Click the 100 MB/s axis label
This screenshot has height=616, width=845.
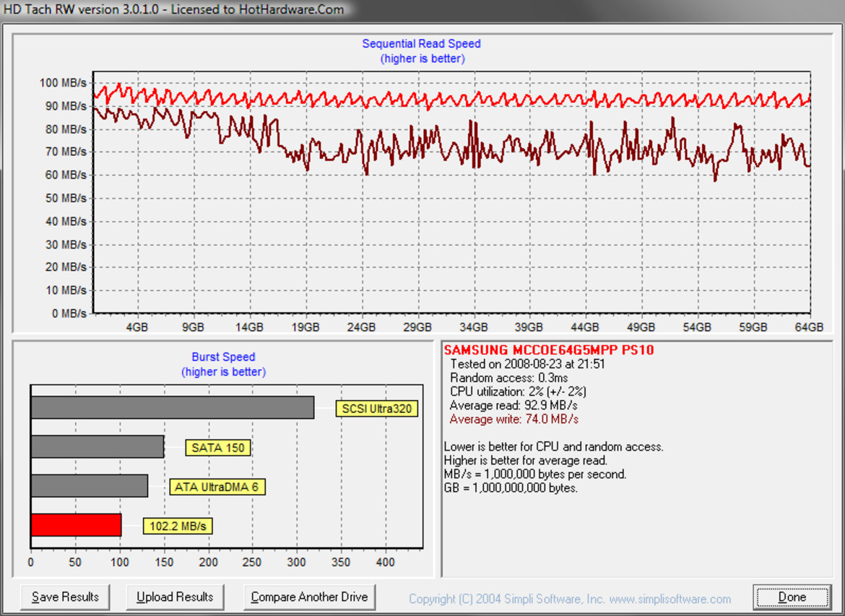tap(63, 82)
